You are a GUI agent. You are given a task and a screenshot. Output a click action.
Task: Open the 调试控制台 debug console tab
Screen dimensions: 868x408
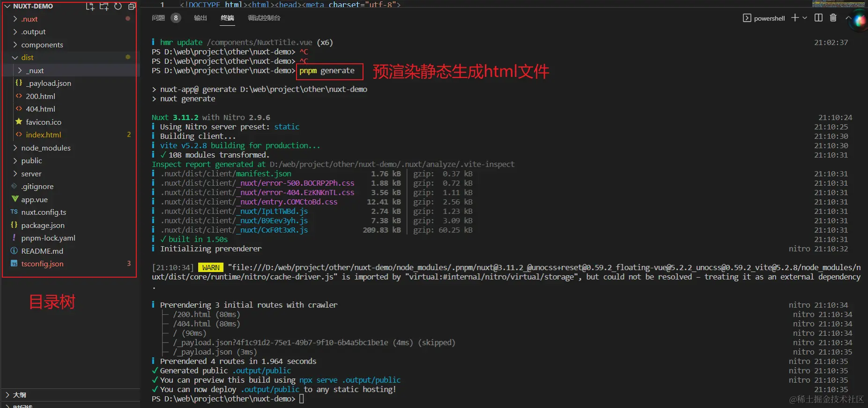pos(264,18)
